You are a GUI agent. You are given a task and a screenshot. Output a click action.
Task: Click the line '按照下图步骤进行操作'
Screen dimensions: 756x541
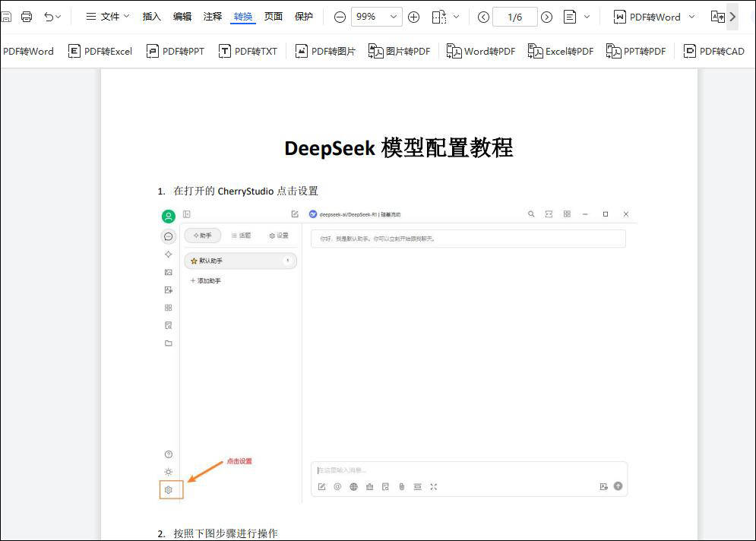point(226,533)
